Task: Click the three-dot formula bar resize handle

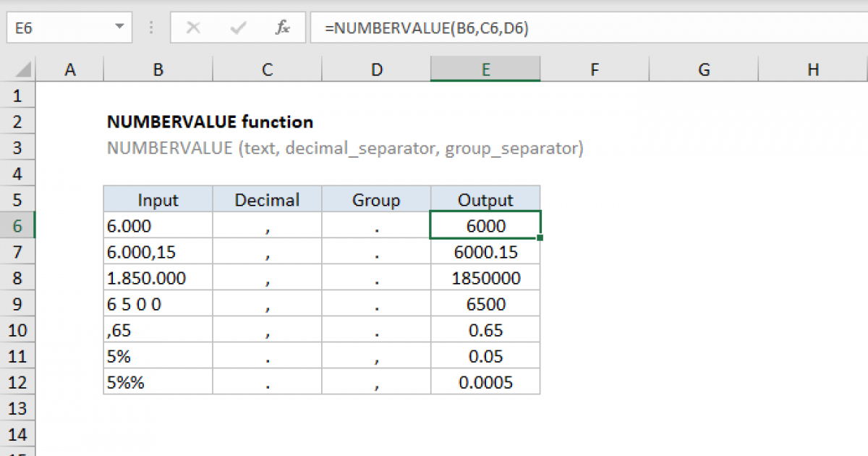Action: [152, 28]
